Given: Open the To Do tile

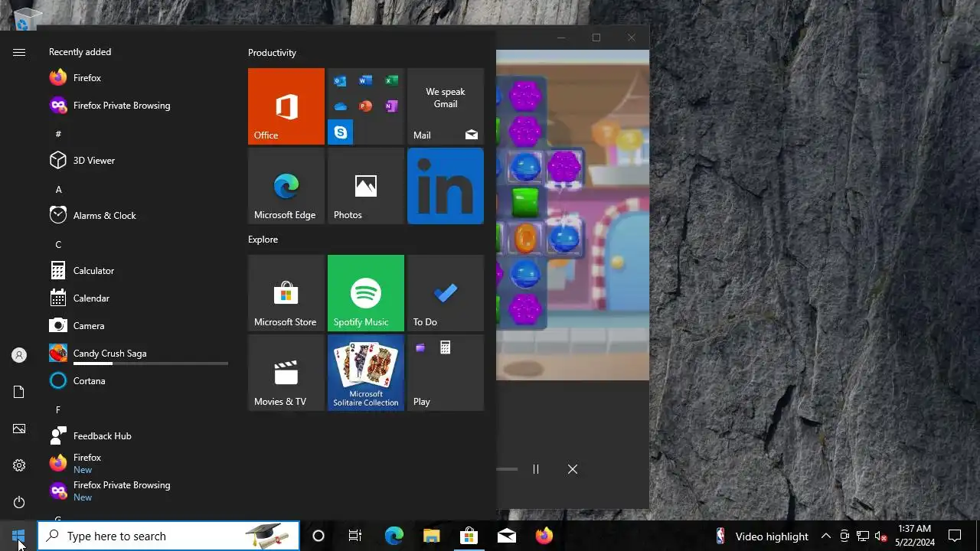Looking at the screenshot, I should click(446, 293).
